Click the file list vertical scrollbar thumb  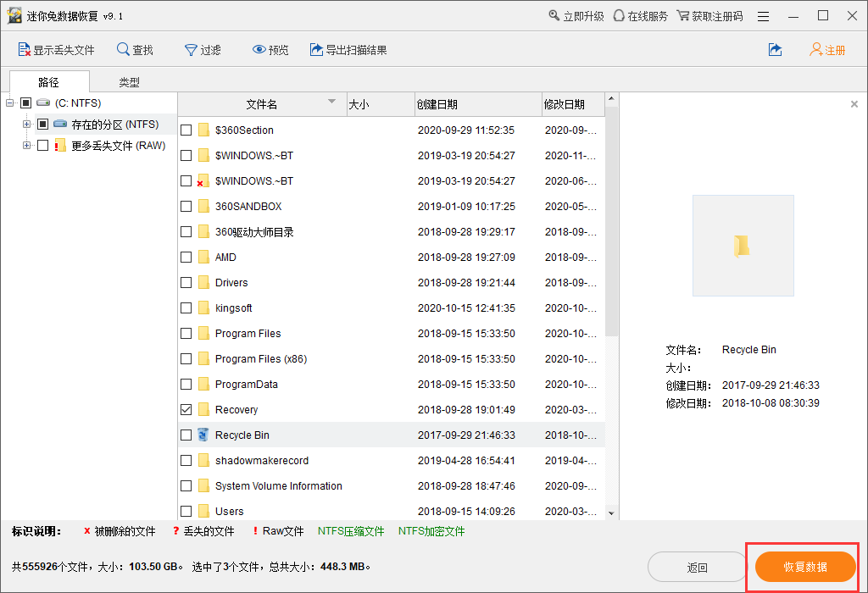[611, 221]
